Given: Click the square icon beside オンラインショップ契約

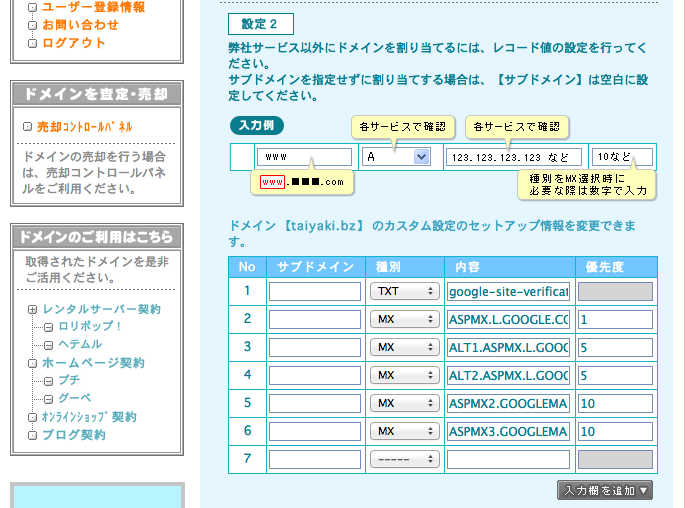Looking at the screenshot, I should pyautogui.click(x=32, y=418).
